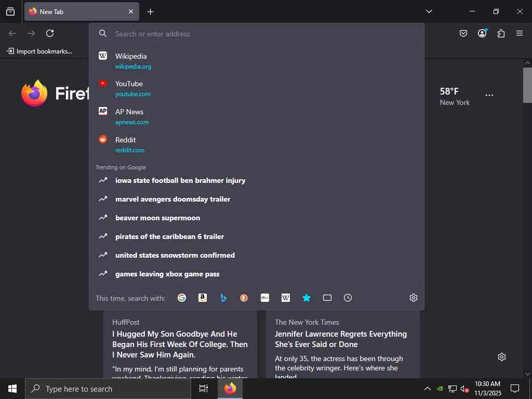
Task: Search this time with Google icon
Action: [182, 298]
